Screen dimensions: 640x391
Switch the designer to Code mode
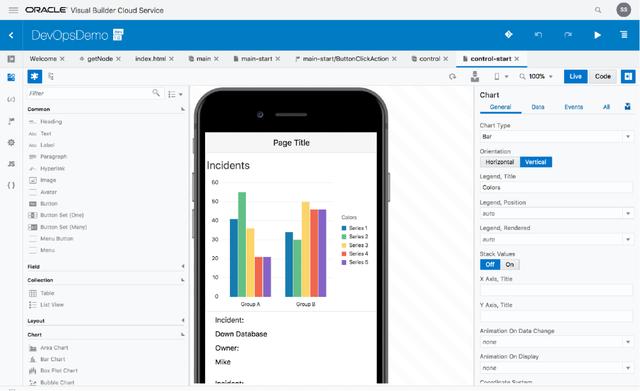point(602,76)
